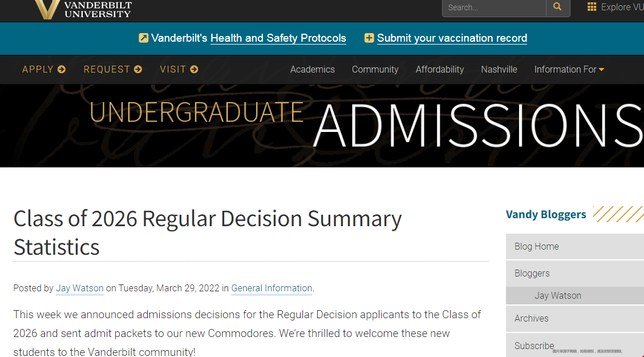Click the arrow circle next to VISIT
This screenshot has height=357, width=644.
[195, 69]
